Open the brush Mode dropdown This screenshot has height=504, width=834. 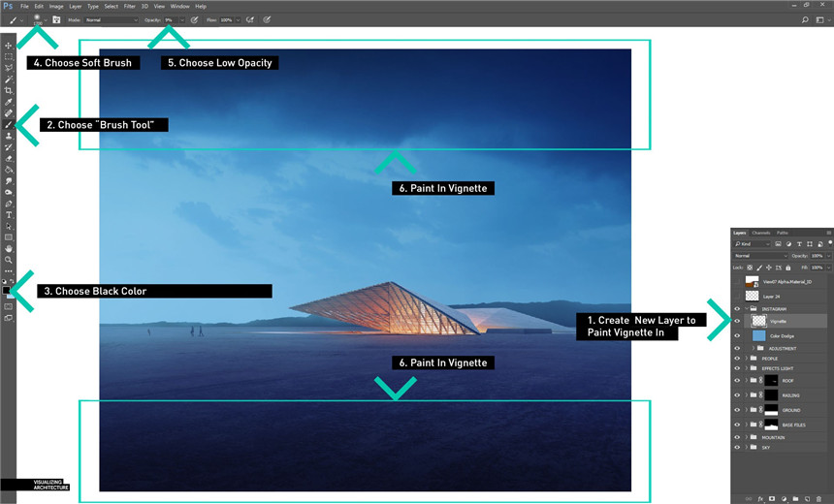(111, 19)
